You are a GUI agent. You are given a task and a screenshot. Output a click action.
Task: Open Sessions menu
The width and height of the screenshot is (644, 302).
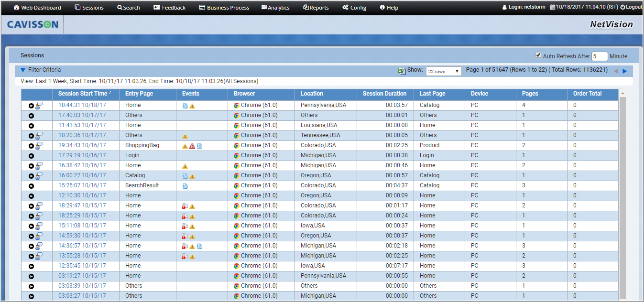click(89, 8)
